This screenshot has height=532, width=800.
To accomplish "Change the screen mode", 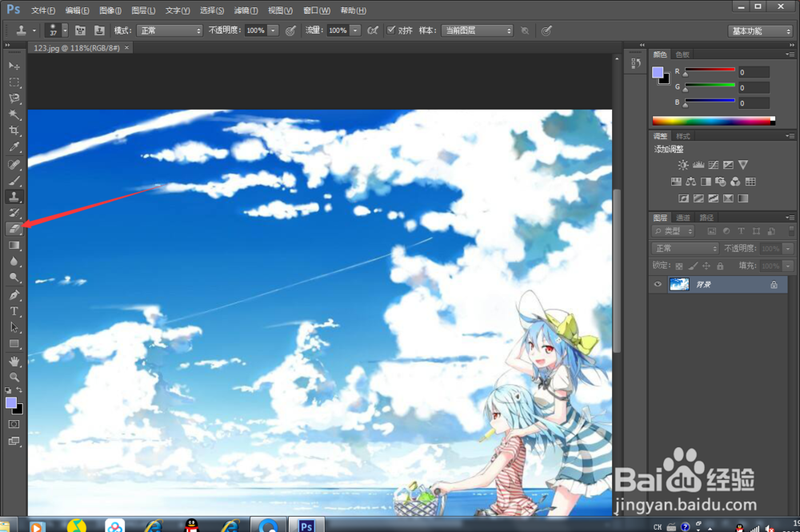I will pos(14,442).
